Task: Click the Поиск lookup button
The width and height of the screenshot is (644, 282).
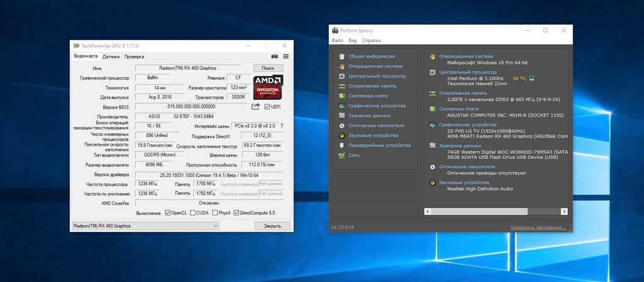Action: pyautogui.click(x=268, y=68)
